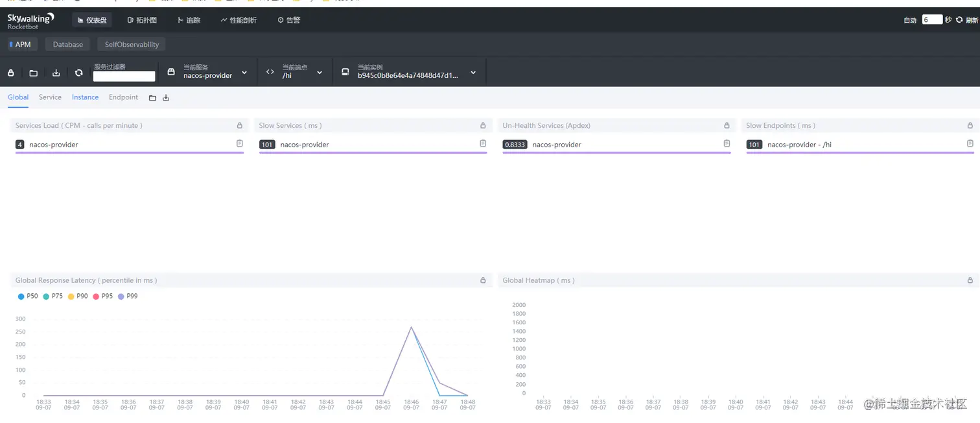Toggle the P50 legend series
Image resolution: width=980 pixels, height=423 pixels.
(28, 296)
